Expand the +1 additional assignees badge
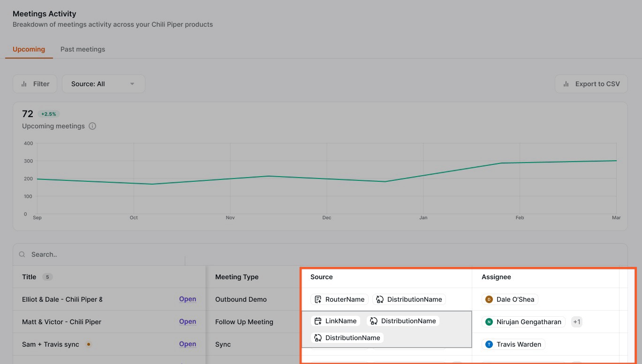 click(577, 322)
